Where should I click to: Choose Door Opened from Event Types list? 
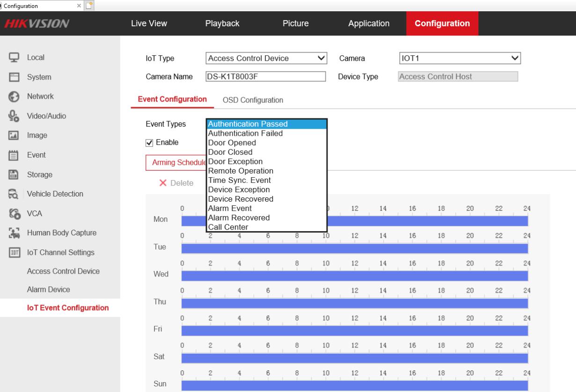[232, 143]
